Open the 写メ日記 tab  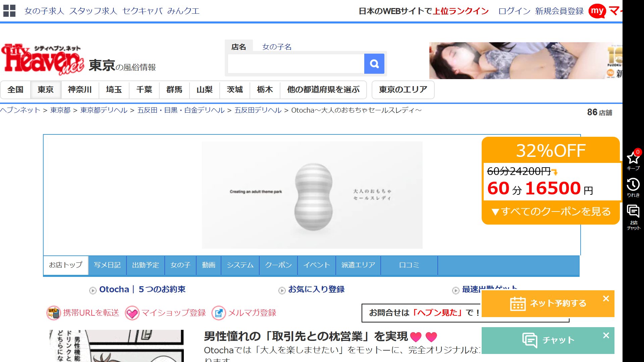click(107, 265)
